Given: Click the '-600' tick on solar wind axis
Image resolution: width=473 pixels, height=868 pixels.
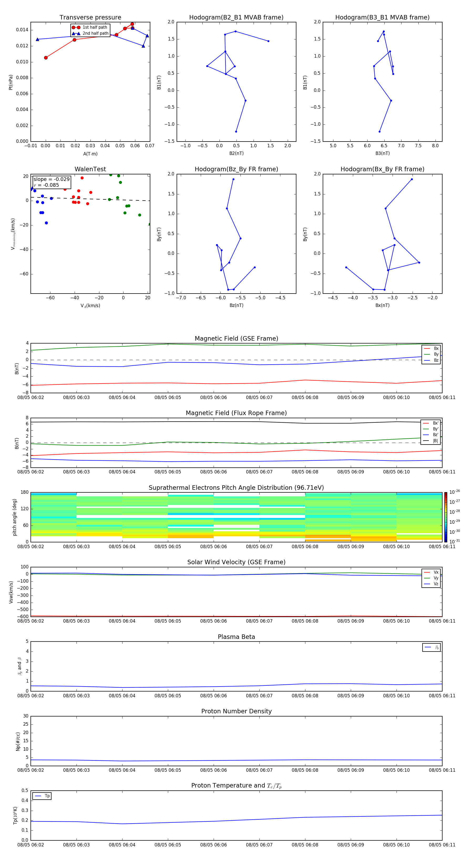Looking at the screenshot, I should [23, 617].
